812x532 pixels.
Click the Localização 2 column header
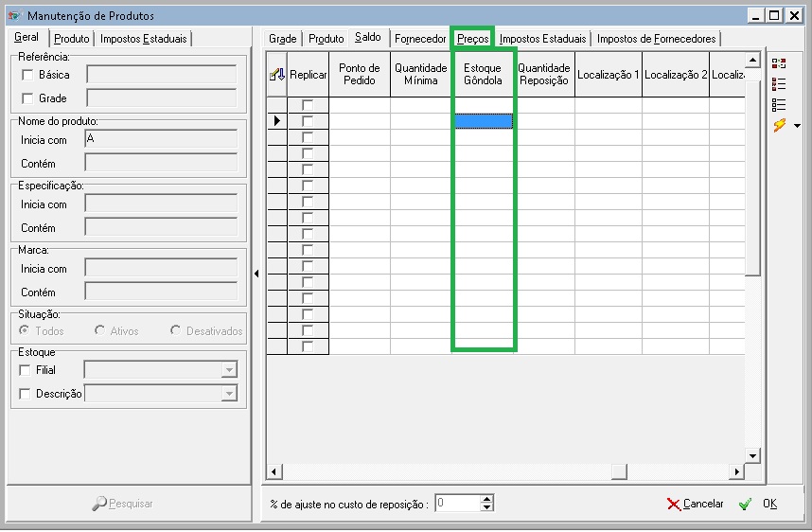pos(676,75)
